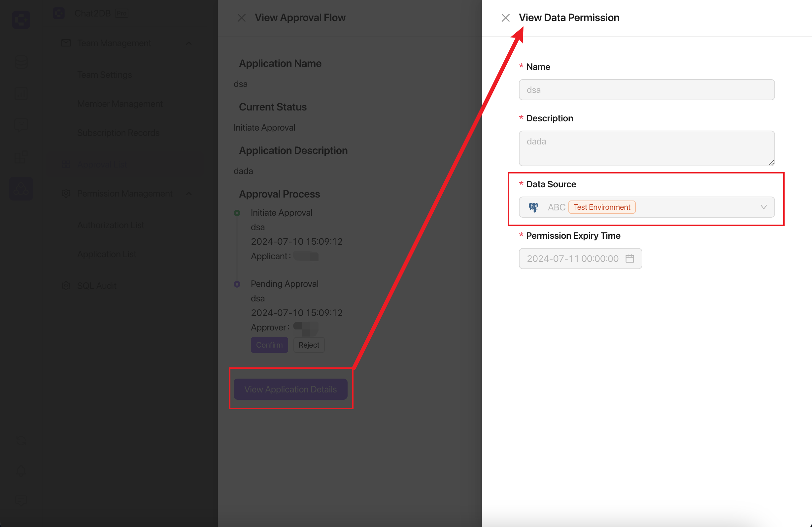Confirm the pending approval
The image size is (812, 527).
(x=269, y=345)
